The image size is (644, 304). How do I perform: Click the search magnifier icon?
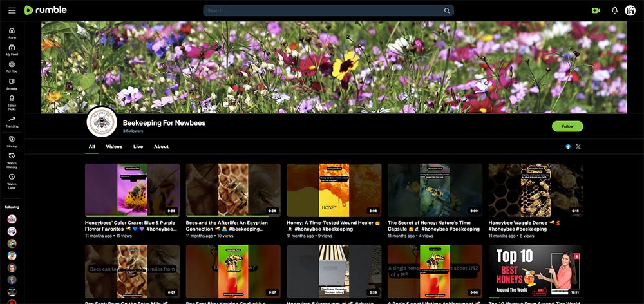447,11
